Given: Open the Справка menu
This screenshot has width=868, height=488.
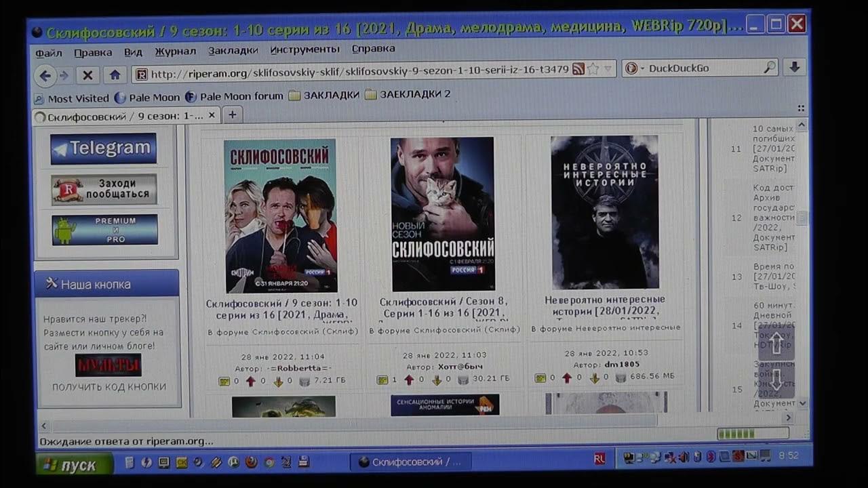Looking at the screenshot, I should [373, 49].
